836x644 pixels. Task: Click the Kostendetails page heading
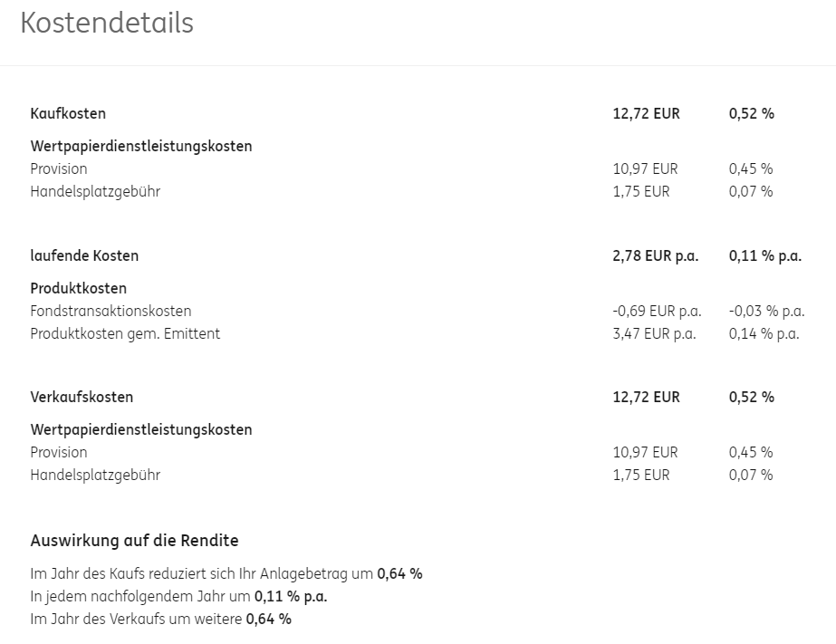pos(107,24)
